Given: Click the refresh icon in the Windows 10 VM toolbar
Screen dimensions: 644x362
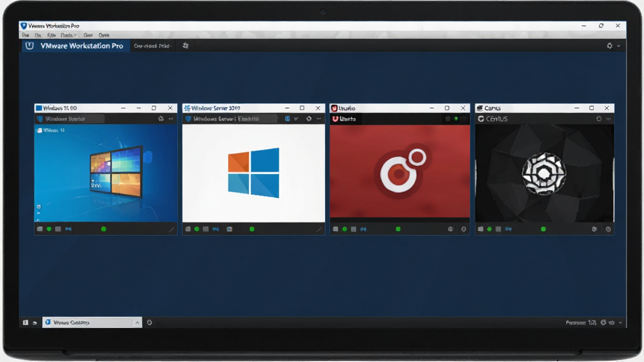Looking at the screenshot, I should (x=161, y=119).
